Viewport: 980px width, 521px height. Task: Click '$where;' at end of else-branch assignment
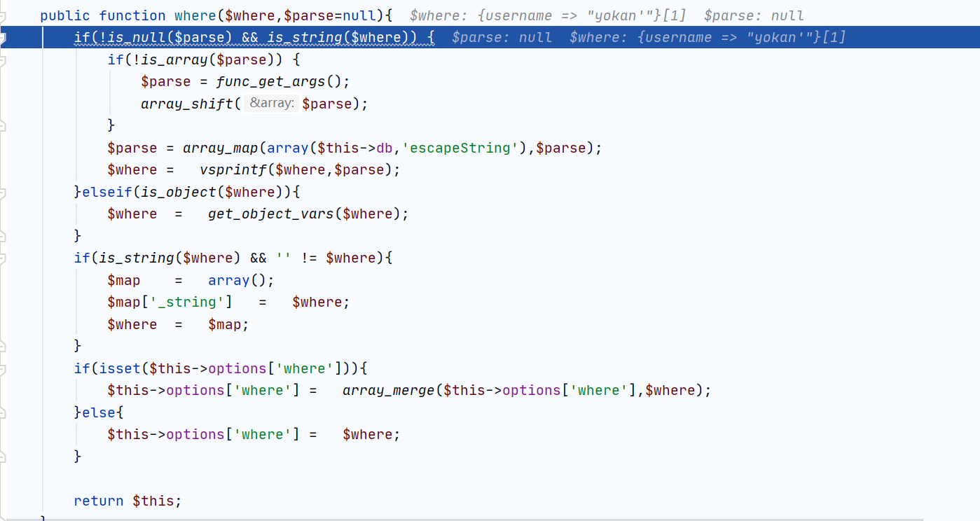click(x=371, y=434)
